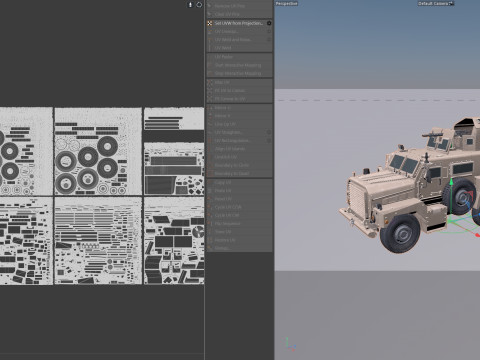Open the UV Unwrap options gear

click(x=269, y=31)
